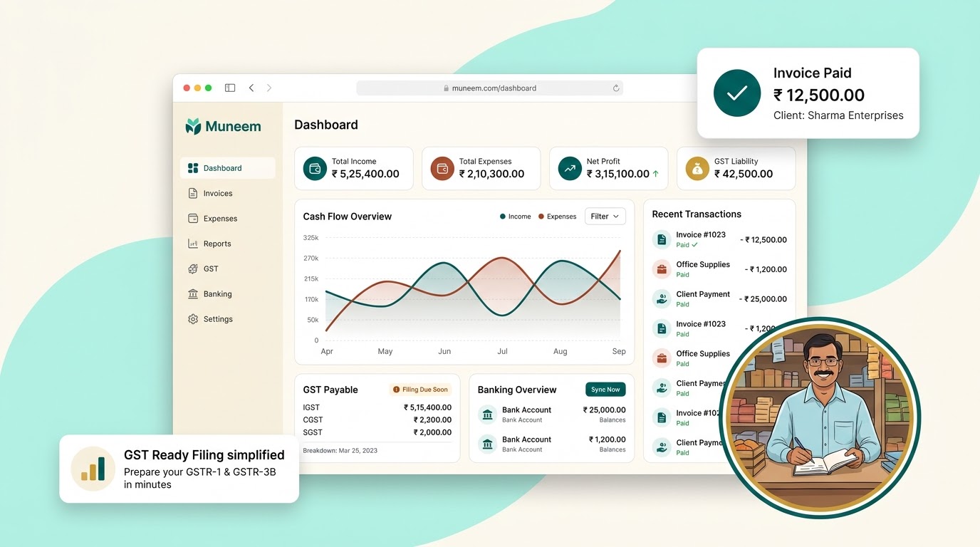
Task: Click the Total Expenses wallet icon
Action: 442,169
